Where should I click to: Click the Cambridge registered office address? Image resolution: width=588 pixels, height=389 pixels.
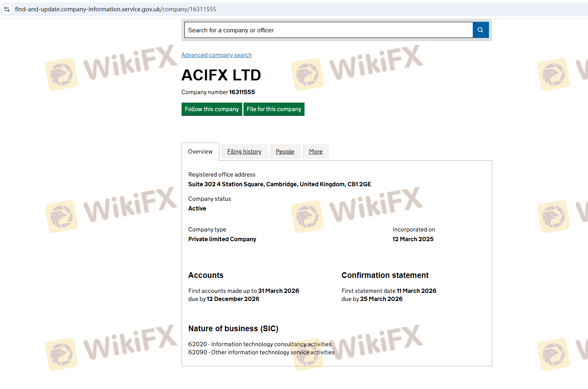coord(279,184)
